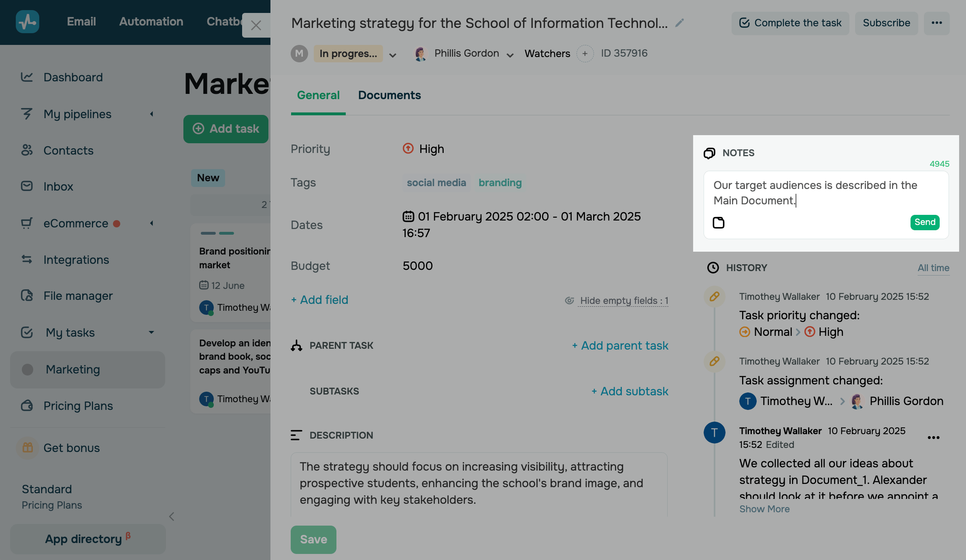
Task: Collapse the My tasks sidebar section
Action: tap(151, 332)
